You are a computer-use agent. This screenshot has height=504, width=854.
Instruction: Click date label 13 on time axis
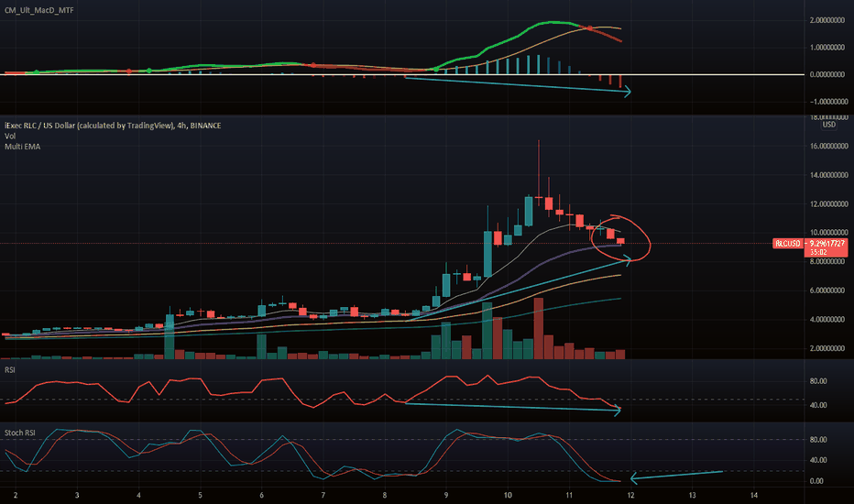[x=692, y=496]
